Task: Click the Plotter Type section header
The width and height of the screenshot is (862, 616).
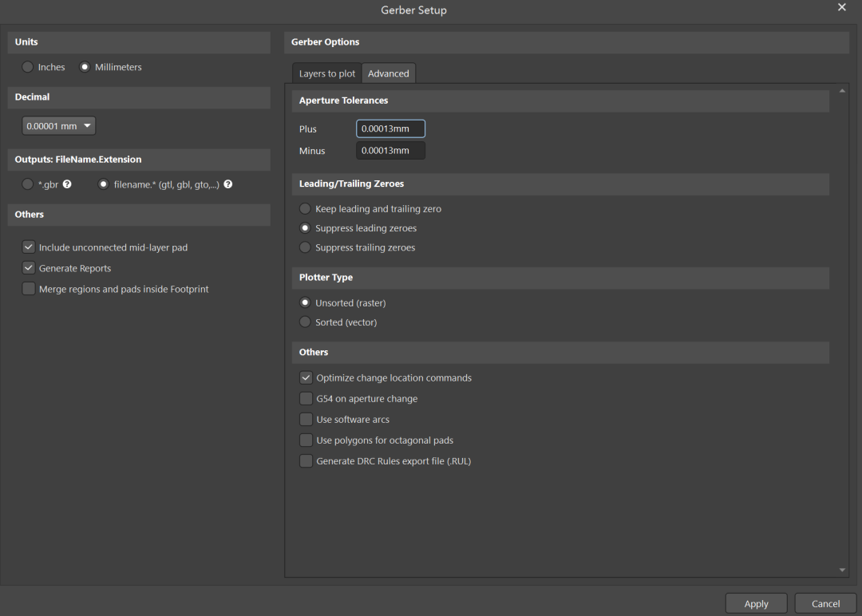Action: pos(560,278)
